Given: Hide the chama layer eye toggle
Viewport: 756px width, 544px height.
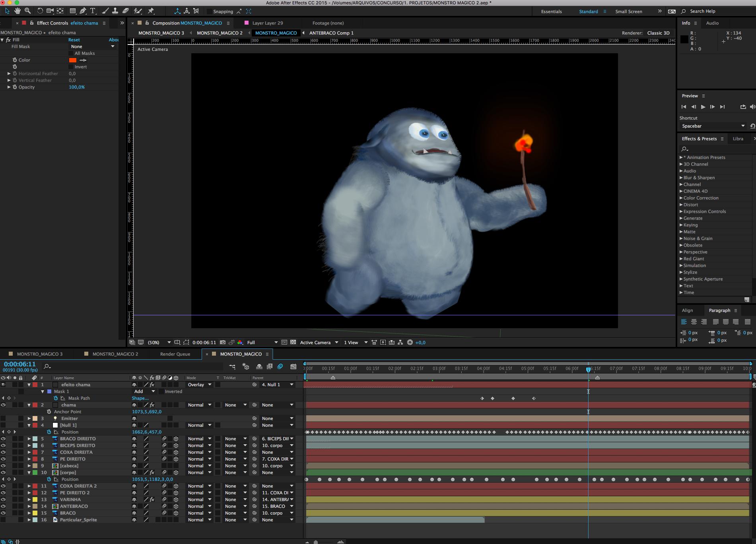Looking at the screenshot, I should pyautogui.click(x=3, y=405).
